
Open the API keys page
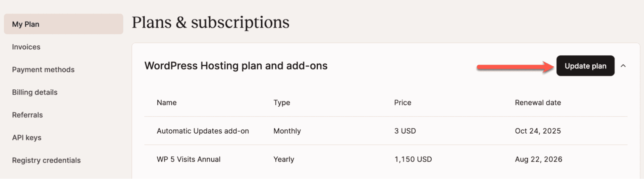(27, 138)
